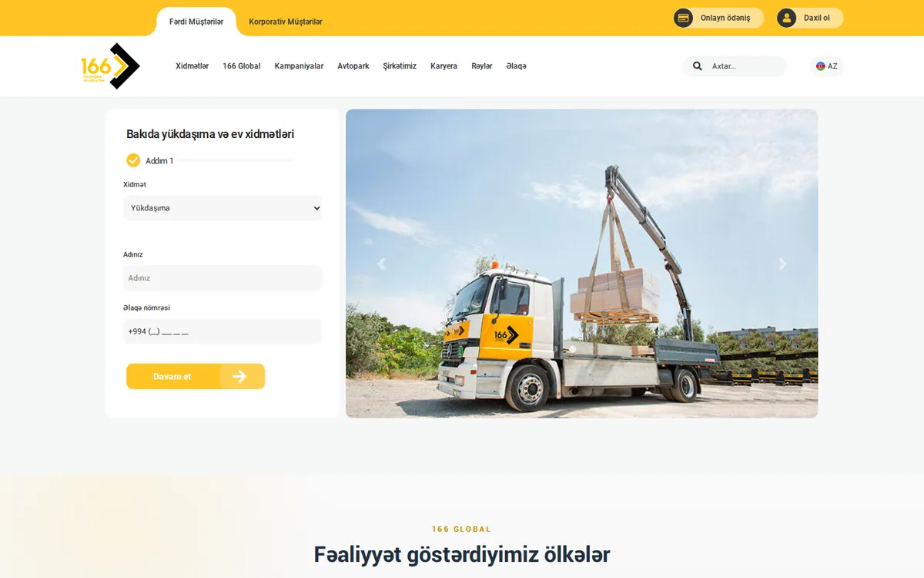Click the Onlayn ödəniş button
Screen dimensions: 924x578
coord(718,18)
